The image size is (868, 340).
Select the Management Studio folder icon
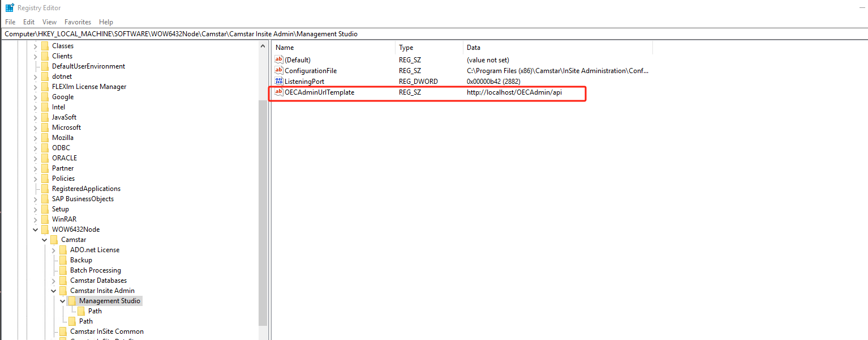pos(72,301)
